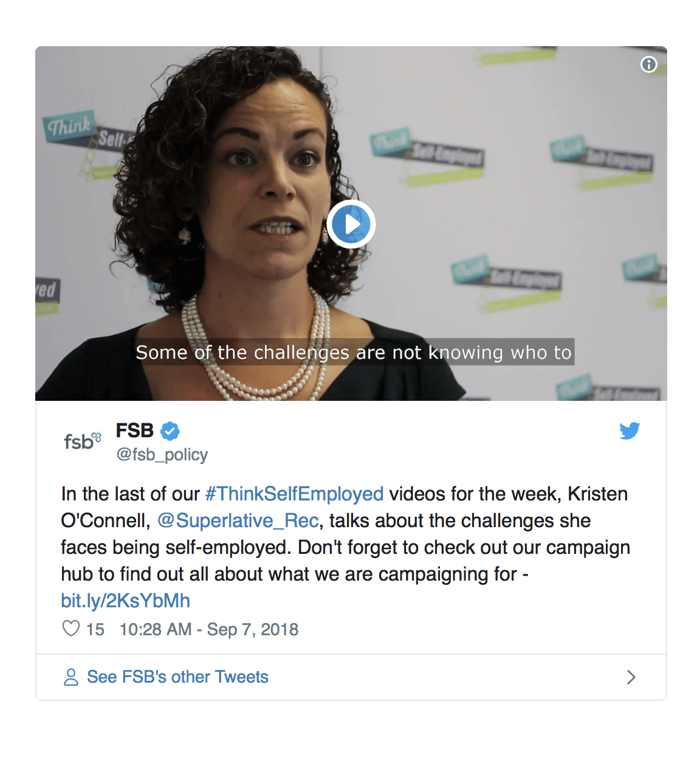This screenshot has height=764, width=700.
Task: Follow the bit.ly/2KsYbMh link
Action: point(126,601)
